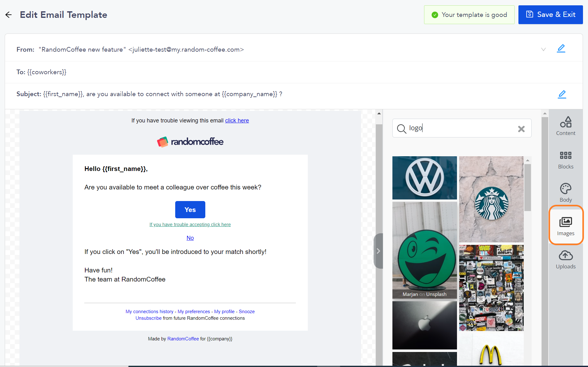Open the Uploads tab
Screen dimensions: 588x367
point(565,260)
